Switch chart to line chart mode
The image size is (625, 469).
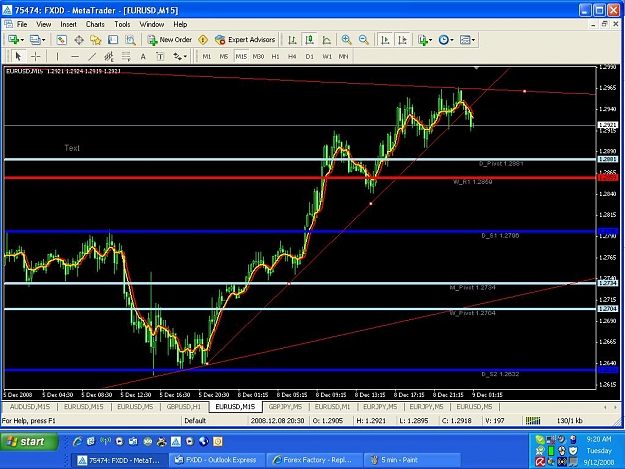click(x=326, y=40)
